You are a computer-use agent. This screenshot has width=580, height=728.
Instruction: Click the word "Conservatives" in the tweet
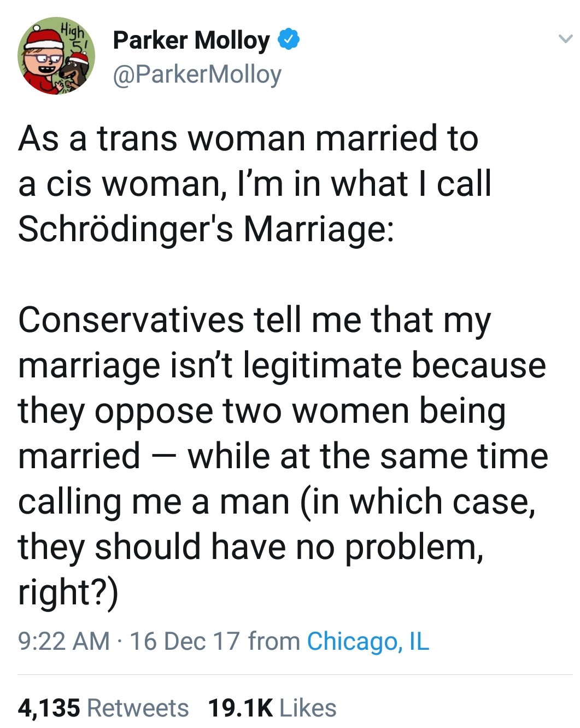point(131,320)
